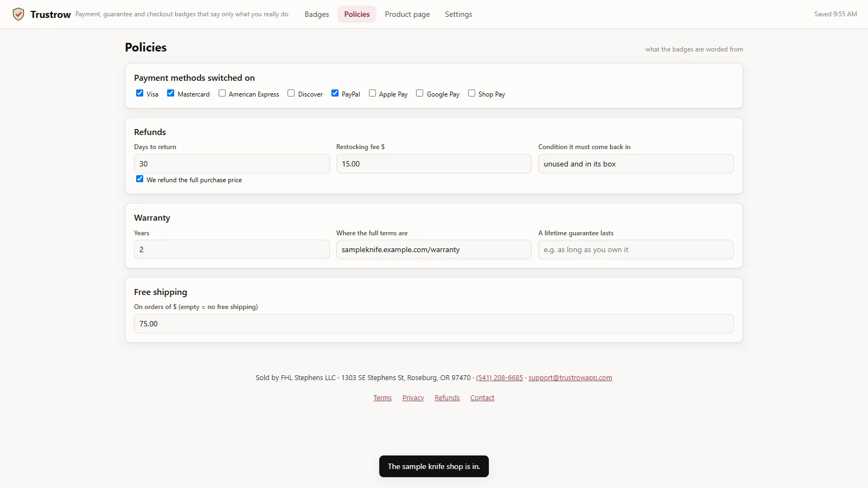This screenshot has height=488, width=868.
Task: Open the Privacy footer link
Action: coord(413,398)
